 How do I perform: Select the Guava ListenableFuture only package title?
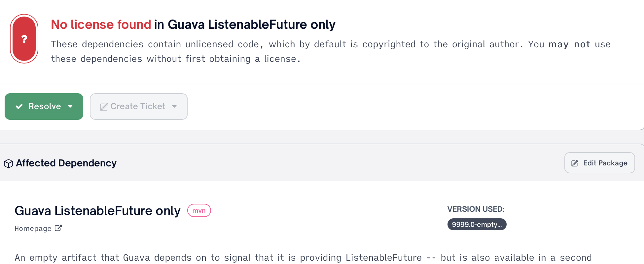tap(97, 211)
